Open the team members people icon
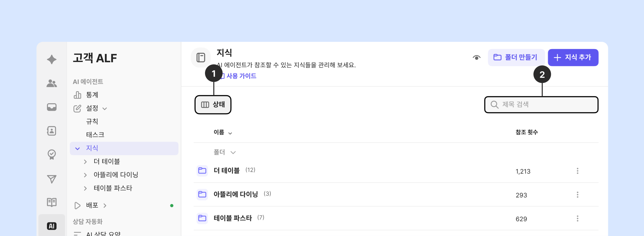Viewport: 644px width, 236px height. click(52, 83)
